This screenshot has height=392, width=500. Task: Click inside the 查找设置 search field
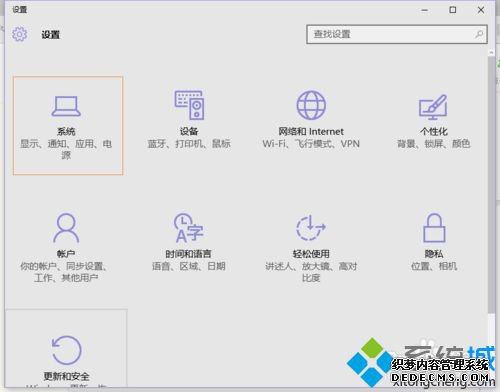[x=397, y=34]
